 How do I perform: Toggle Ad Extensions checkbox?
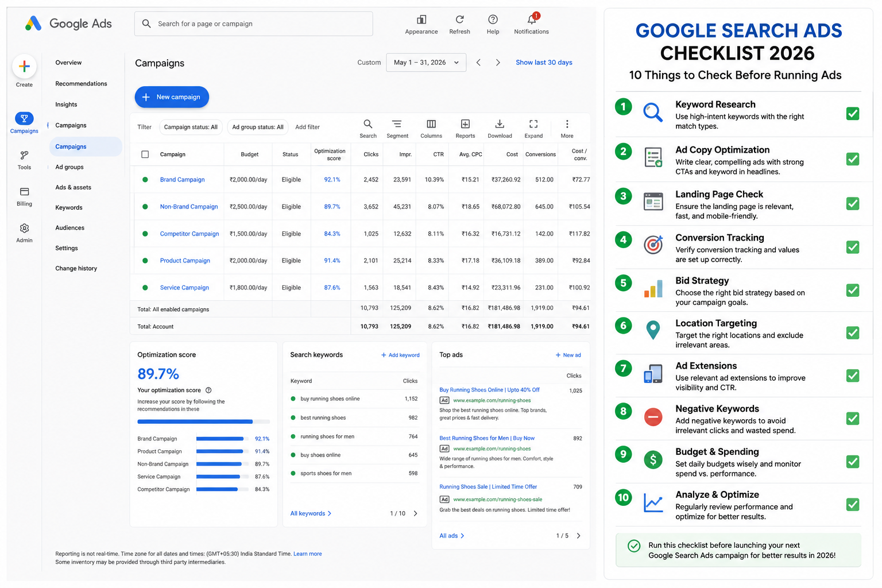pos(853,376)
